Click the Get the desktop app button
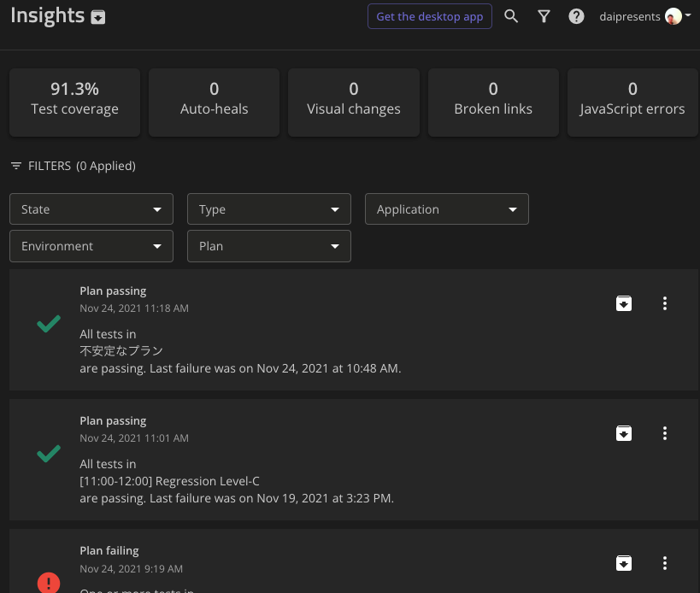This screenshot has height=593, width=700. pyautogui.click(x=430, y=16)
